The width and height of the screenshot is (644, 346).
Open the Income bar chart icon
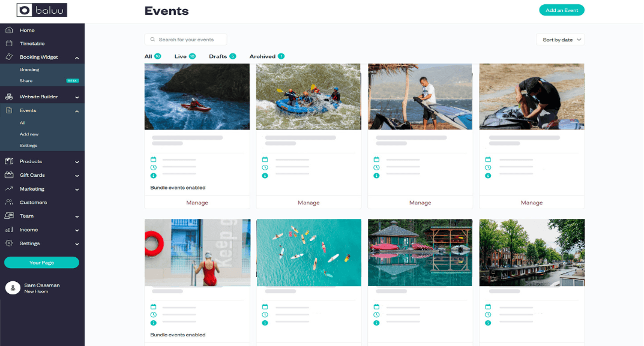9,230
